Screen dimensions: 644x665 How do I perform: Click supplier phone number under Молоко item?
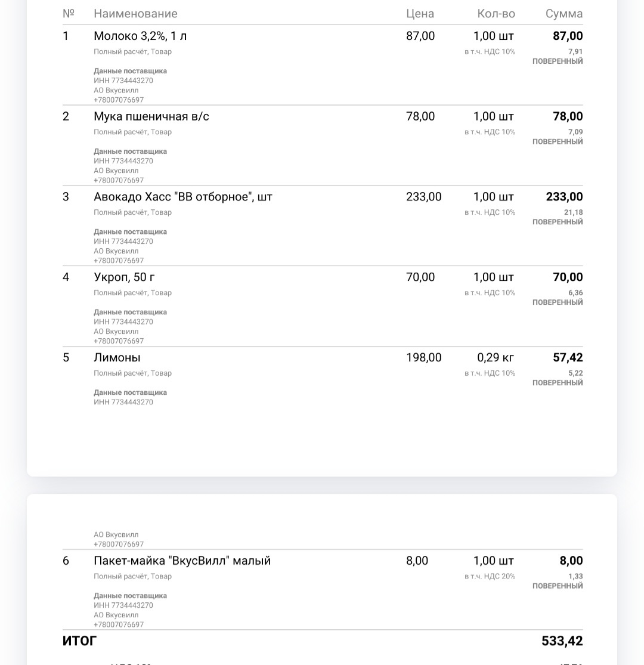[x=119, y=100]
